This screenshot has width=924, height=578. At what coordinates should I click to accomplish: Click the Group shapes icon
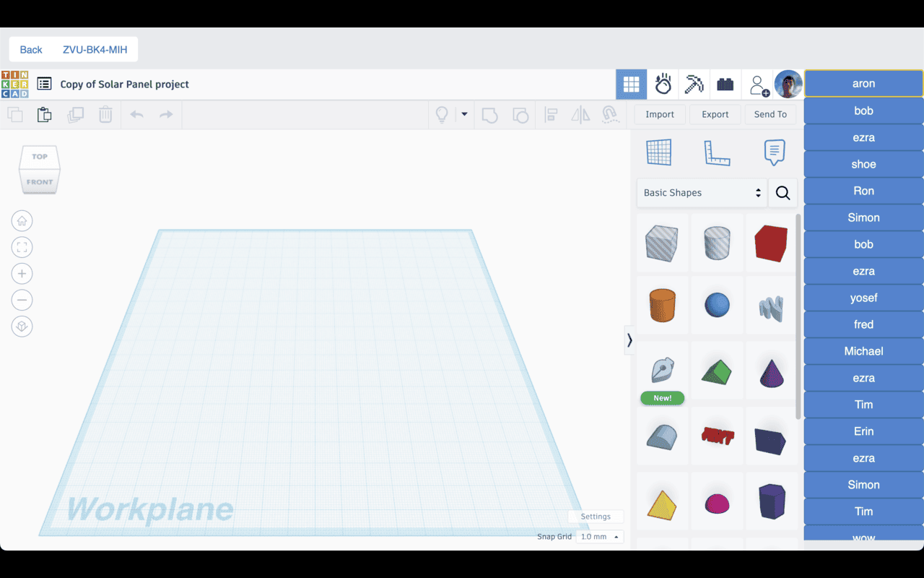489,114
